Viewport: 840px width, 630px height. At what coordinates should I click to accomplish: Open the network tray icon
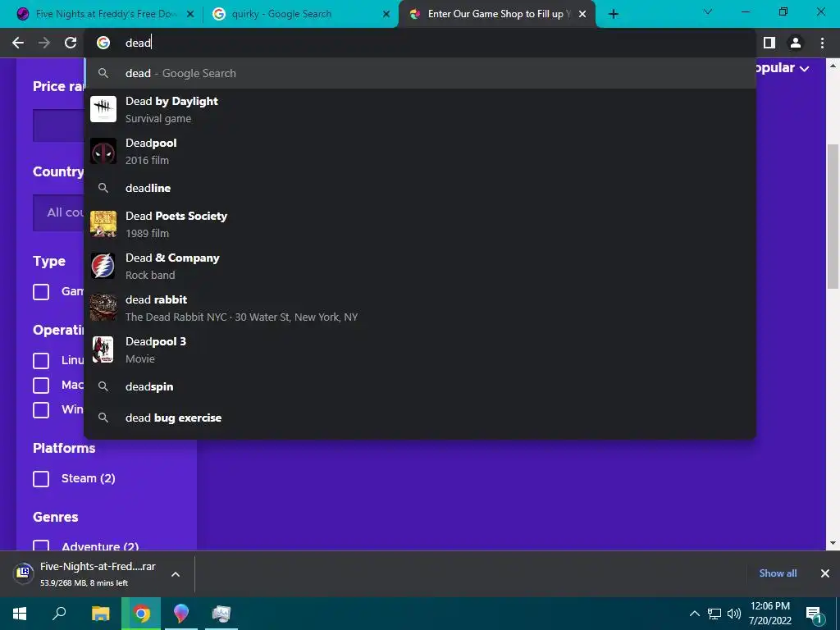pyautogui.click(x=714, y=614)
